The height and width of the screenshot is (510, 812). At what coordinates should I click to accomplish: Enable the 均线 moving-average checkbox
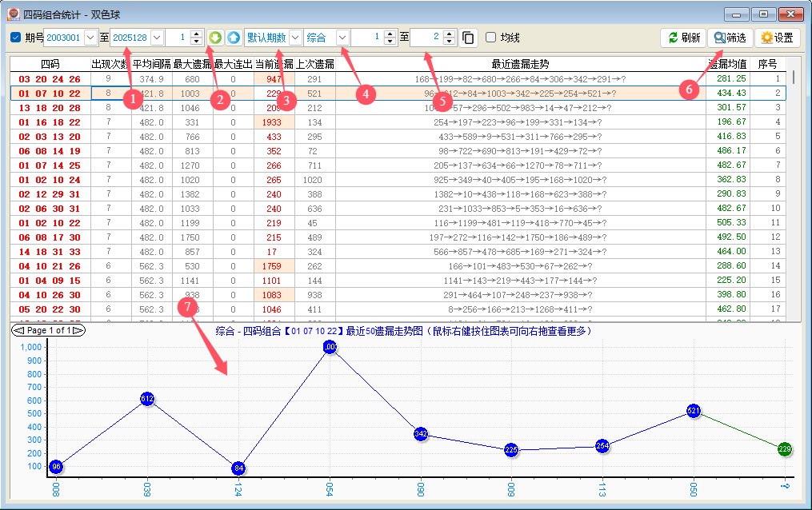(491, 38)
